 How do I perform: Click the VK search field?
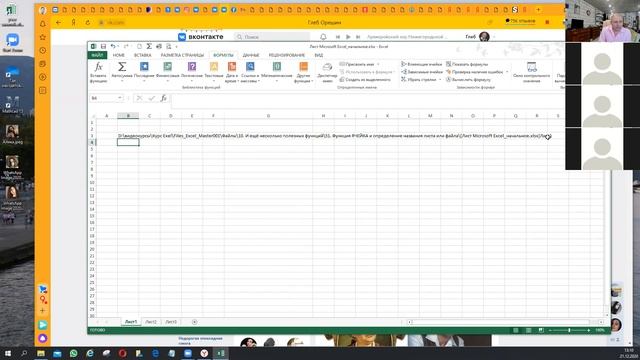click(272, 37)
